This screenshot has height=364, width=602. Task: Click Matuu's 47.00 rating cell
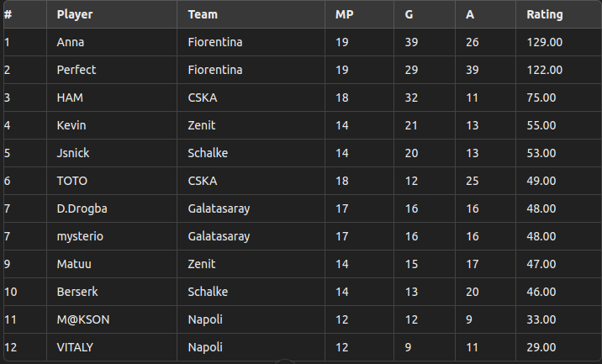pyautogui.click(x=558, y=264)
